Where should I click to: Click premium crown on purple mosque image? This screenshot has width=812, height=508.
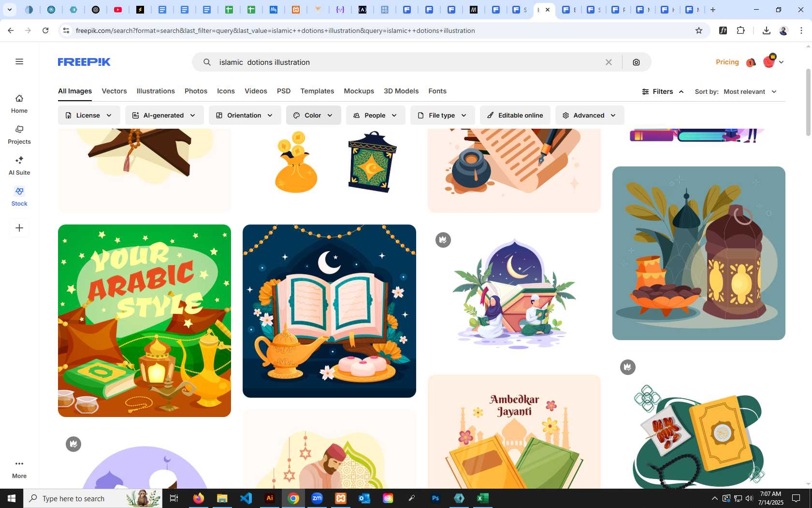(73, 444)
